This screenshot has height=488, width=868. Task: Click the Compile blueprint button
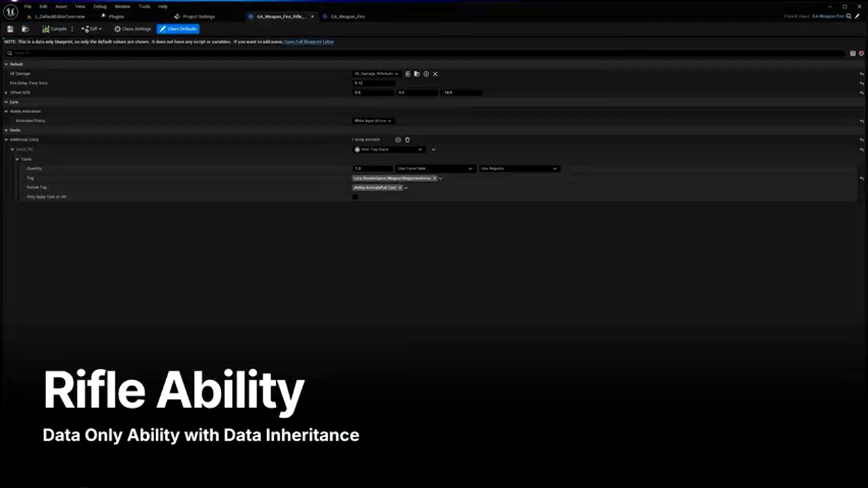55,29
